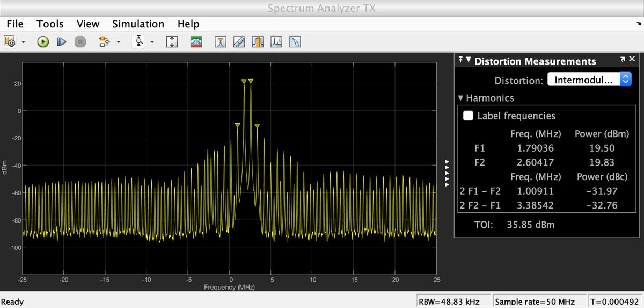Open the Tools menu
Viewport: 644px width, 308px height.
point(50,24)
